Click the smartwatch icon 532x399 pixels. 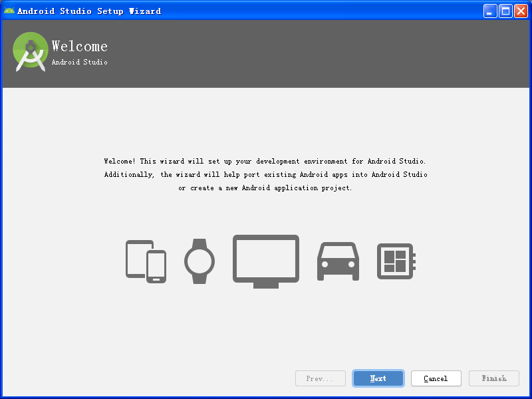click(x=199, y=261)
